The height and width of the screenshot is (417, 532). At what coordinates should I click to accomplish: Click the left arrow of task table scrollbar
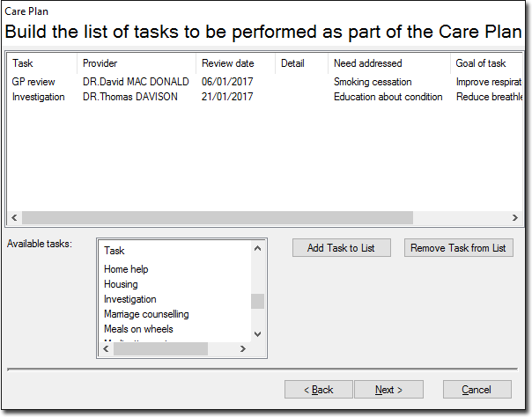(x=14, y=218)
